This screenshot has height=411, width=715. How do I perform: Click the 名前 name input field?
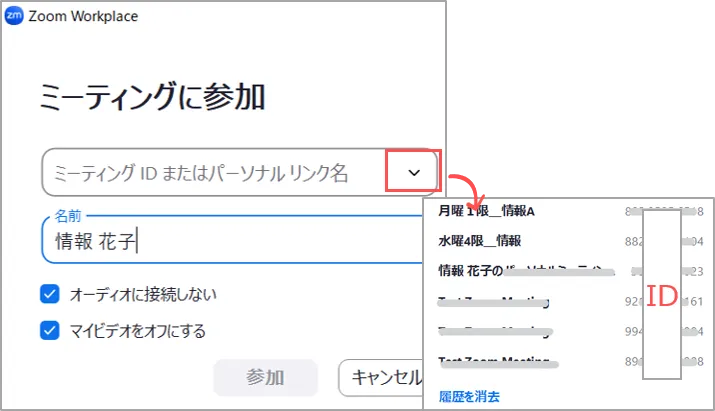coord(233,240)
